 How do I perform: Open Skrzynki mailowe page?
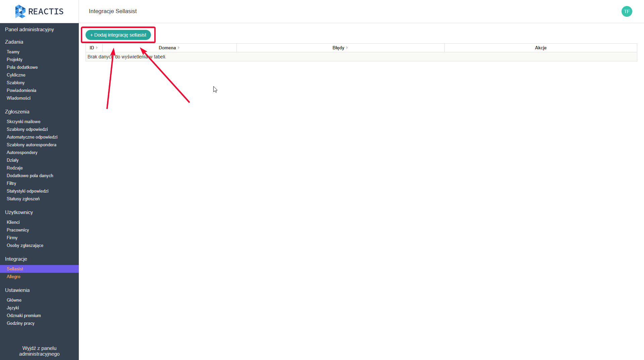(x=23, y=121)
